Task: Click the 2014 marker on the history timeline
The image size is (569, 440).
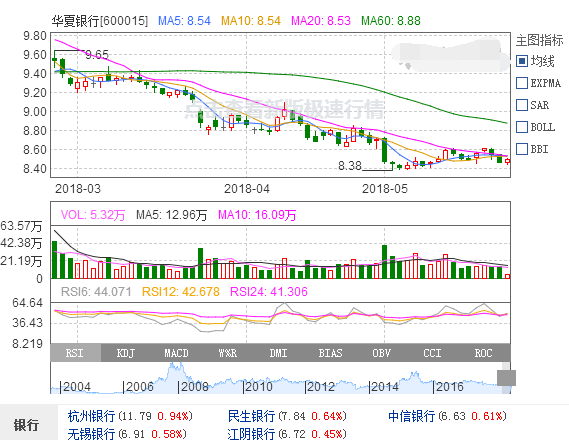Action: tap(384, 387)
